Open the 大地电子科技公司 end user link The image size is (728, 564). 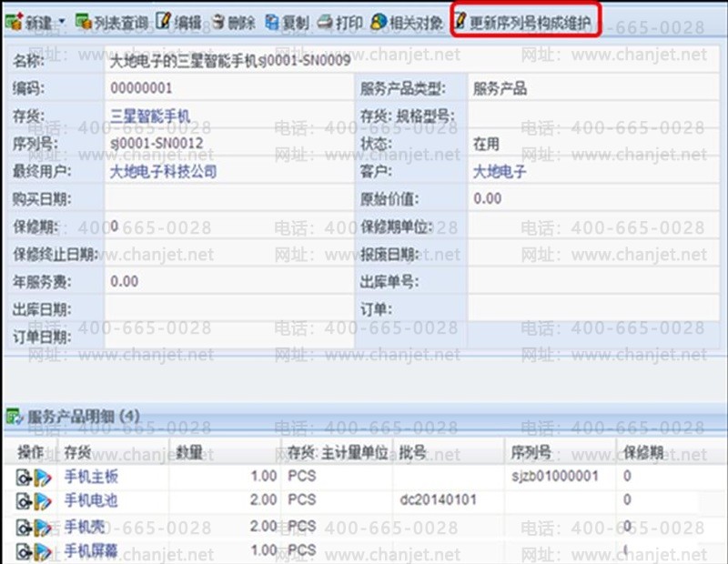(163, 171)
